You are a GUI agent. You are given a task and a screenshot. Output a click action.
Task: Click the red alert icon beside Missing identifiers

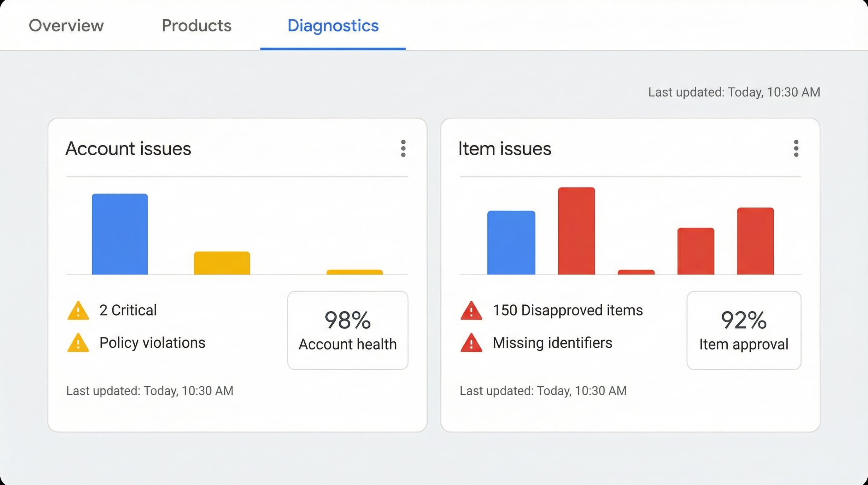[x=472, y=344]
